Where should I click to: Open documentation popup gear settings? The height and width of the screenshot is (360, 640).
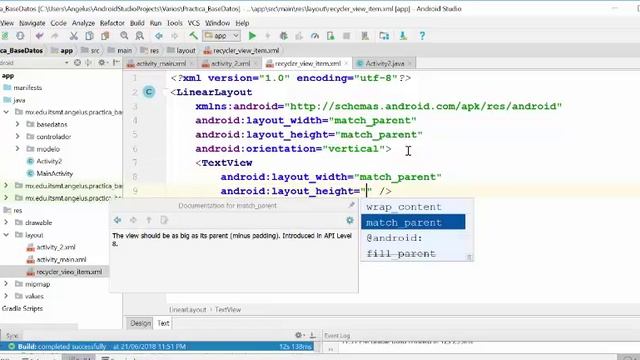tap(350, 220)
